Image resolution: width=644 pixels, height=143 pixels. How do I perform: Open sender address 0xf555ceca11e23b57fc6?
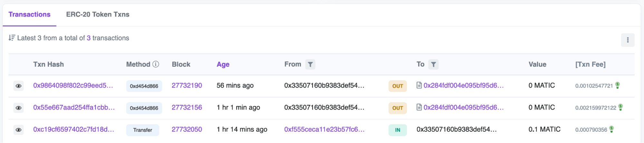click(324, 129)
